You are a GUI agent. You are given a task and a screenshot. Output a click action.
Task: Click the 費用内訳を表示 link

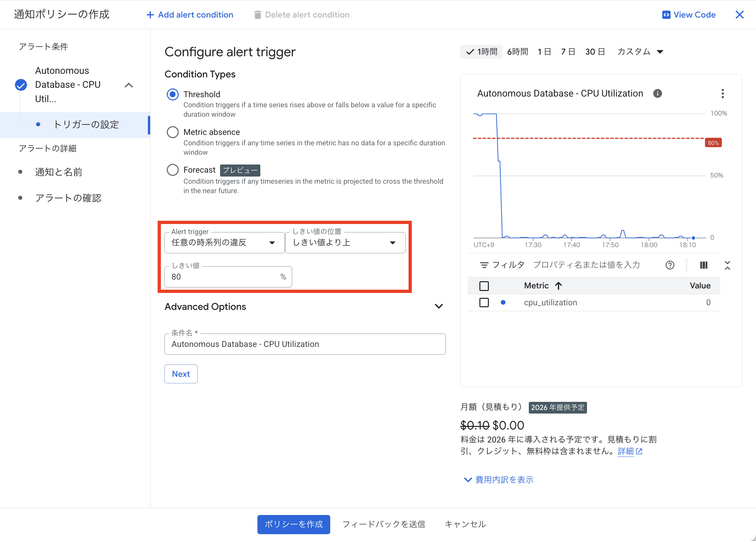click(x=503, y=480)
